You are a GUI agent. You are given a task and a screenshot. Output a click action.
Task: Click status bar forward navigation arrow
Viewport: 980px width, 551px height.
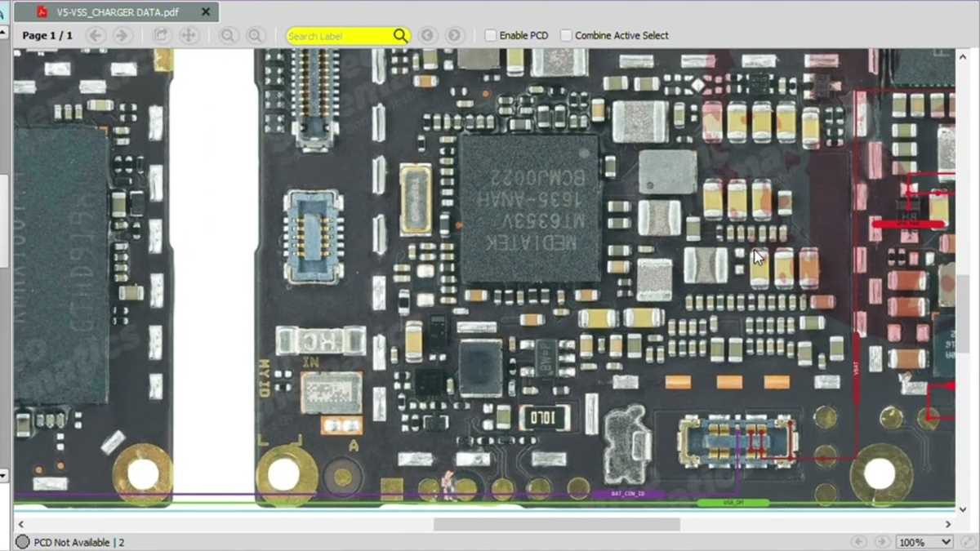point(882,542)
